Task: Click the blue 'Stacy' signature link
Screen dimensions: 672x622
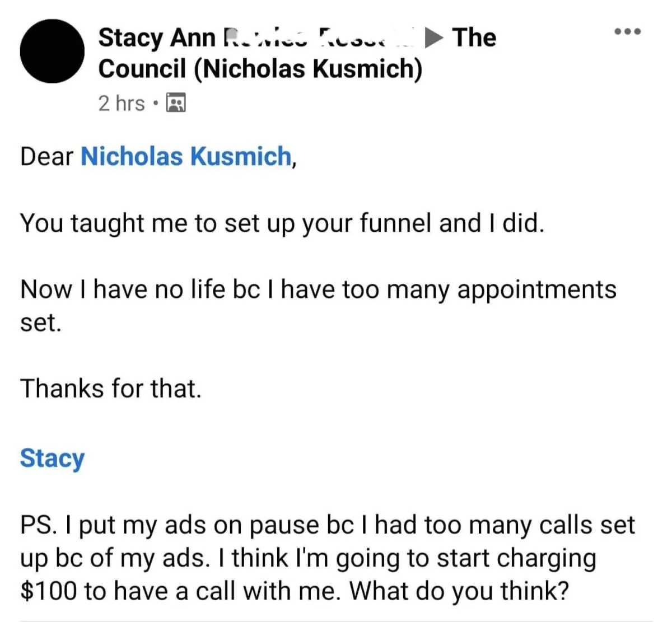Action: click(x=52, y=458)
